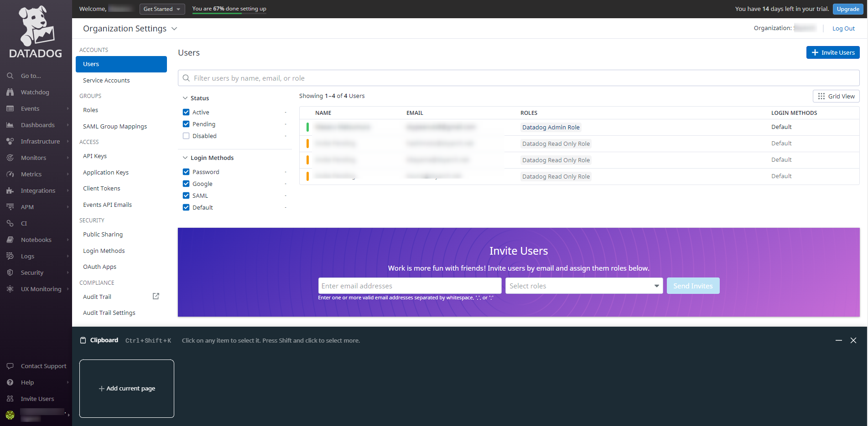Click the Invite Users people icon in sidebar

point(10,399)
